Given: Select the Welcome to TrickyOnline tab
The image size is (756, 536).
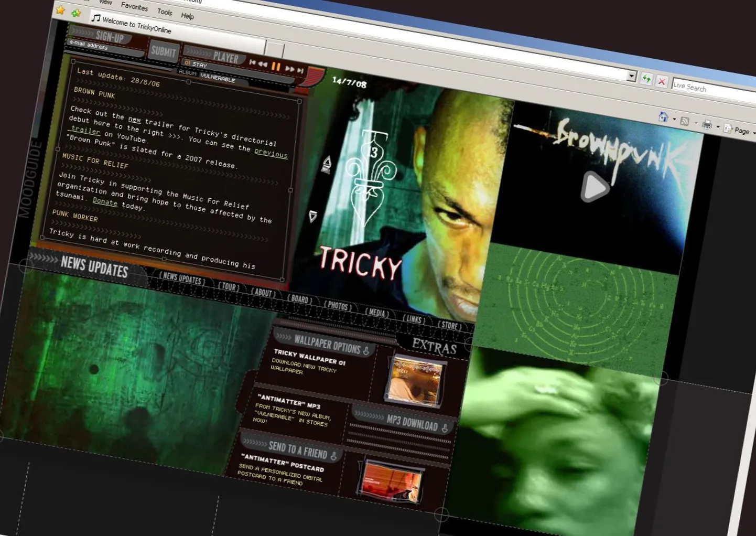Looking at the screenshot, I should [178, 33].
